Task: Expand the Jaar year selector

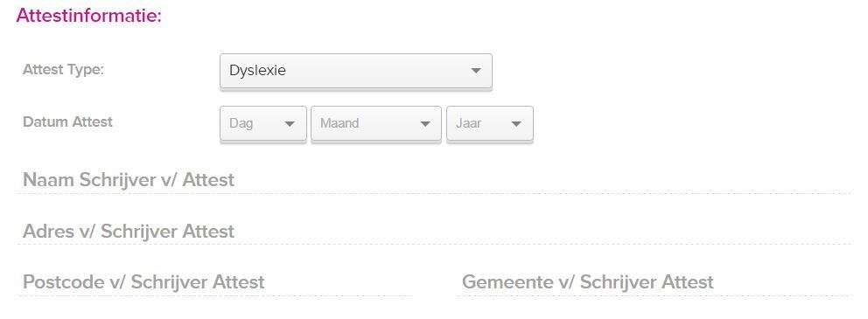Action: 490,123
